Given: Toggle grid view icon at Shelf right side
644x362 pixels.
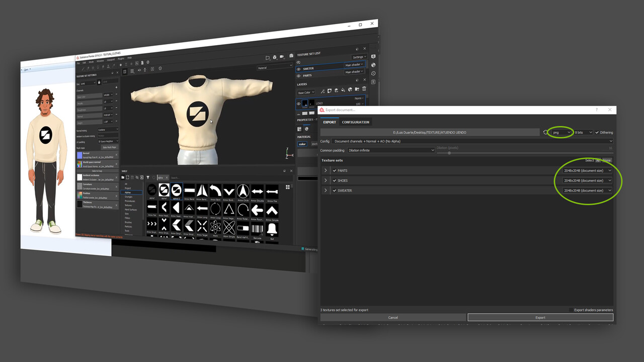Looking at the screenshot, I should (x=288, y=187).
